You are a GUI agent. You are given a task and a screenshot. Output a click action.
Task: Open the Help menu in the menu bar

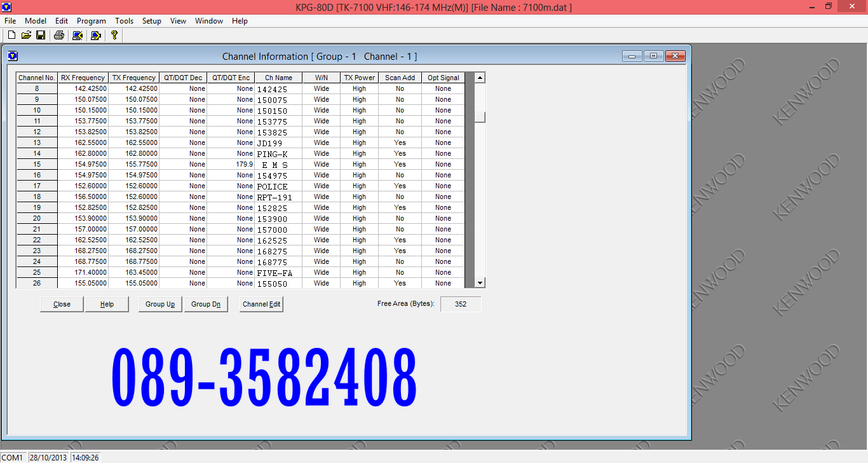click(x=240, y=21)
